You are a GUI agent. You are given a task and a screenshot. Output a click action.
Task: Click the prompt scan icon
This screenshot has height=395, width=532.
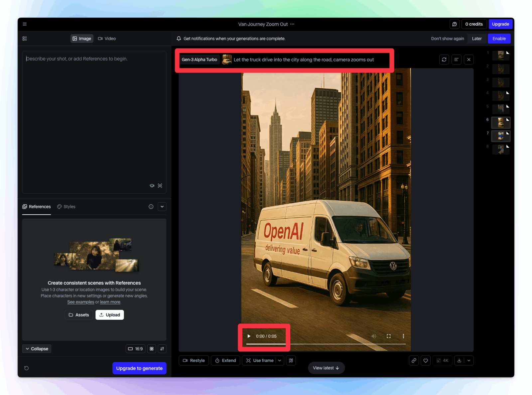(160, 186)
